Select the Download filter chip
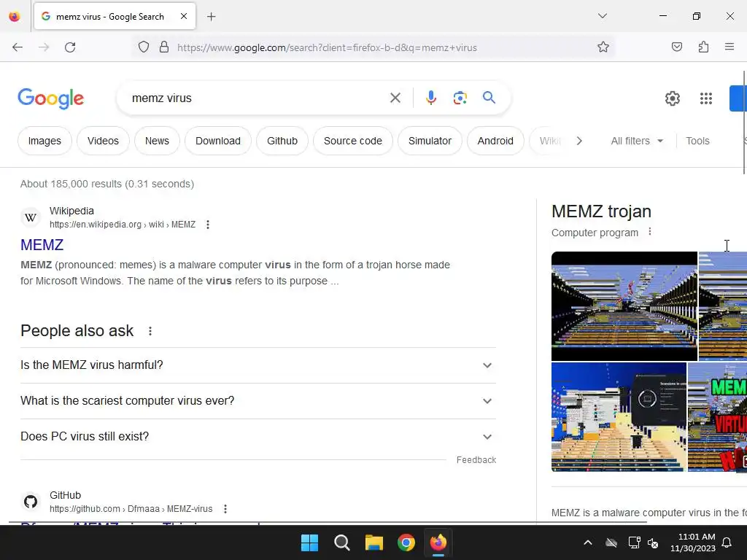Viewport: 747px width, 560px height. (217, 141)
